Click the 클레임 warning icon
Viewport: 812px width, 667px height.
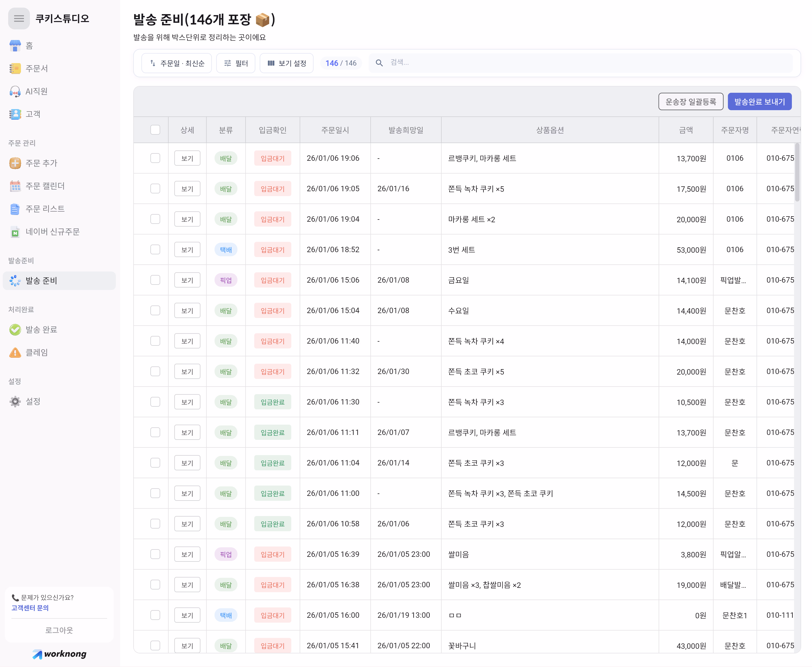(15, 353)
